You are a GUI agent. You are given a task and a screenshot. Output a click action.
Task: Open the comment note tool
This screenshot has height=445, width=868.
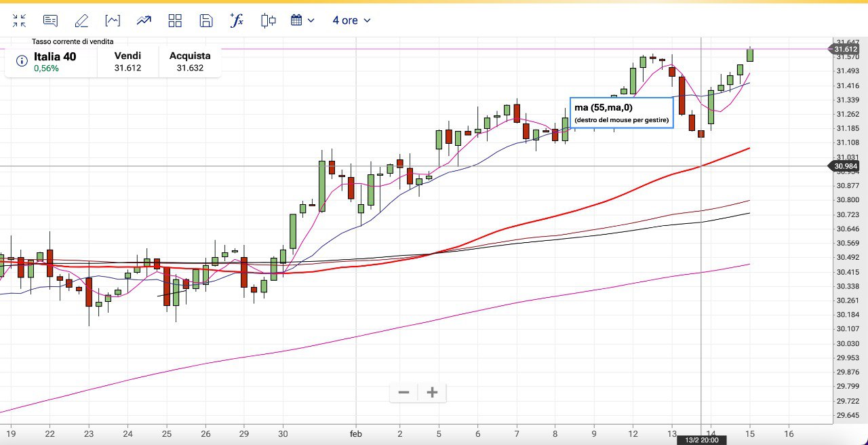pyautogui.click(x=50, y=20)
